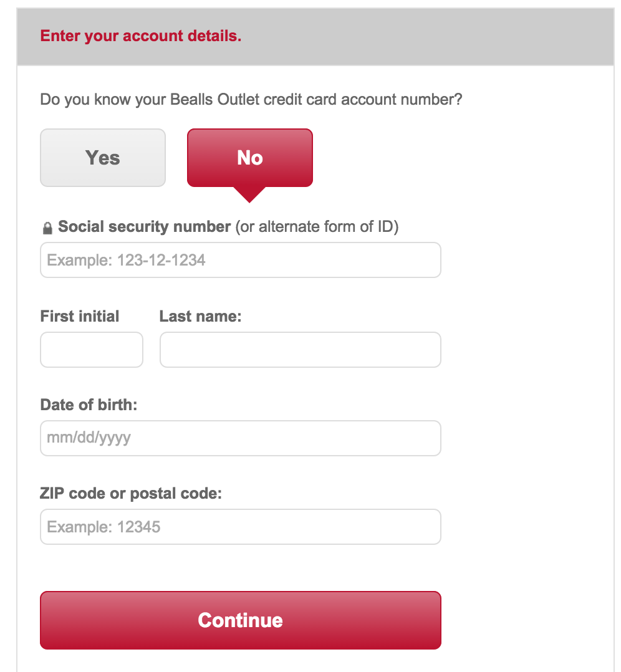Click the 'Enter your account details.' heading
The width and height of the screenshot is (621, 672).
pos(140,36)
